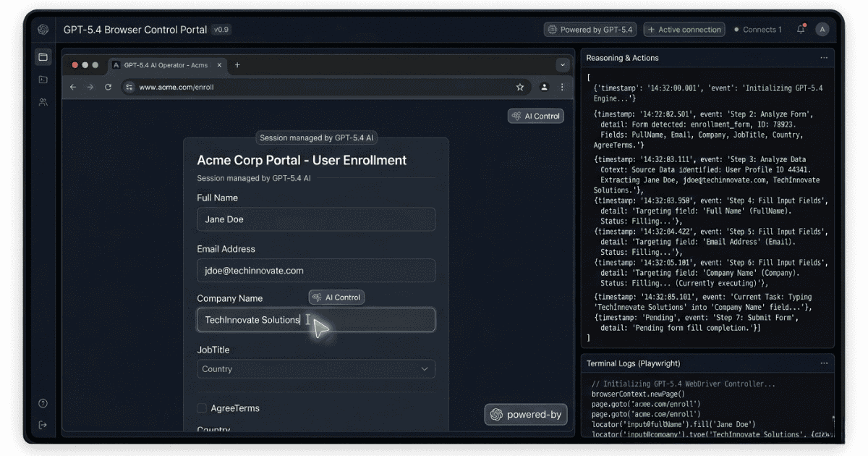868x456 pixels.
Task: Focus the Company Name input field
Action: [316, 320]
